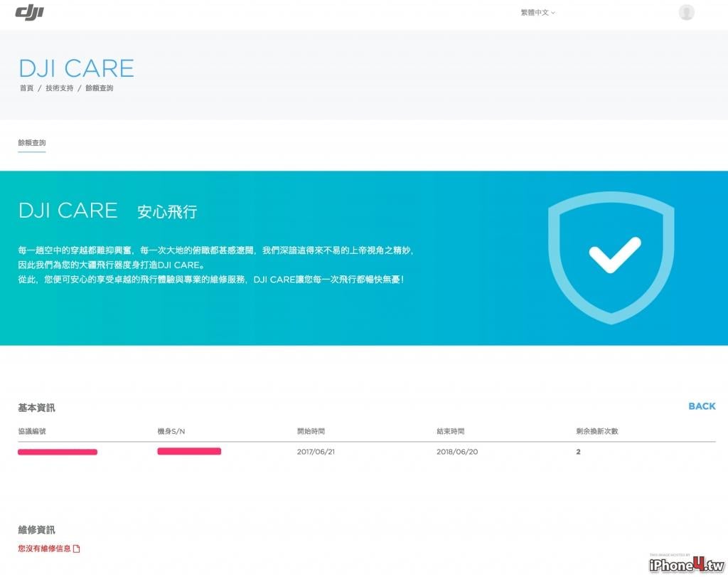Click the shield checkmark graphic
Viewport: 728px width, 577px height.
click(611, 258)
